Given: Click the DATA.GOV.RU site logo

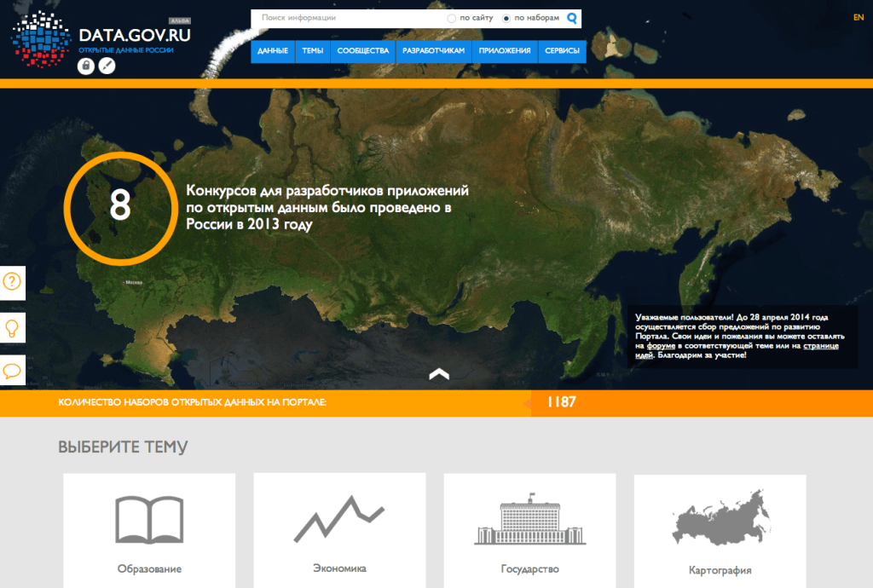Looking at the screenshot, I should (134, 36).
